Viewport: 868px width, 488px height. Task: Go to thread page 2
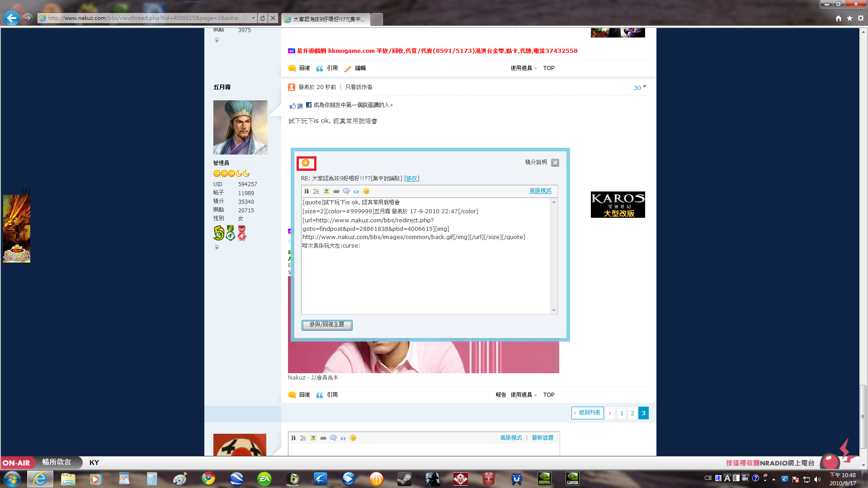click(632, 413)
